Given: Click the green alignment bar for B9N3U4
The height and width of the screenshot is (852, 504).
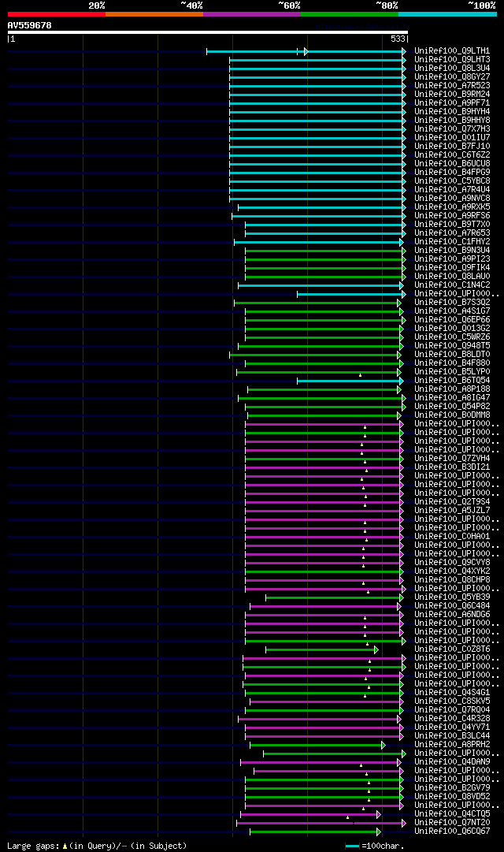Looking at the screenshot, I should click(x=326, y=251).
